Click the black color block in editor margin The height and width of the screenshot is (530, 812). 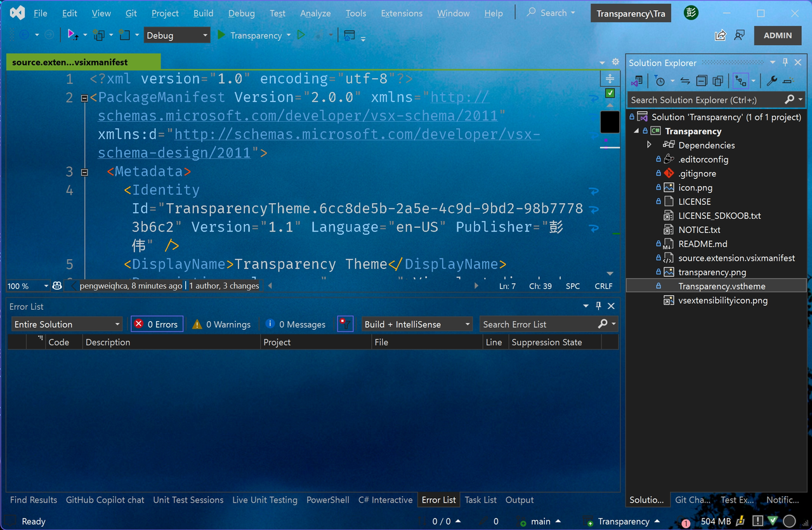pyautogui.click(x=610, y=121)
